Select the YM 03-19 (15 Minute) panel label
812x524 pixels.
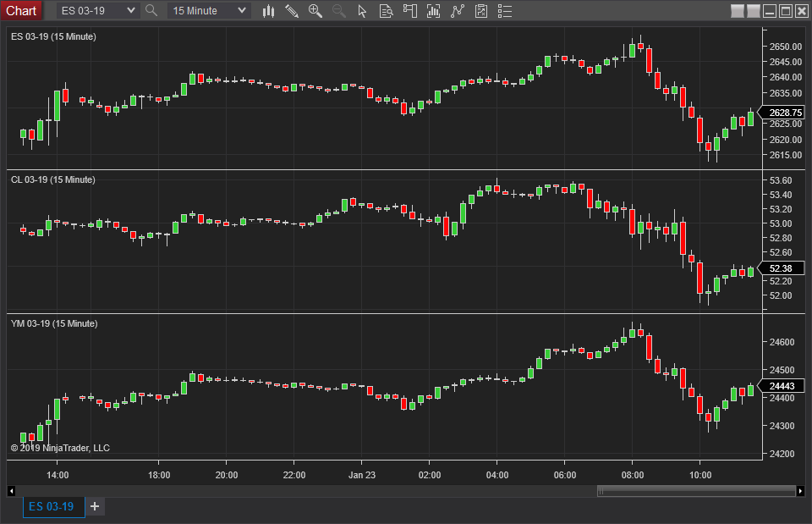click(54, 323)
